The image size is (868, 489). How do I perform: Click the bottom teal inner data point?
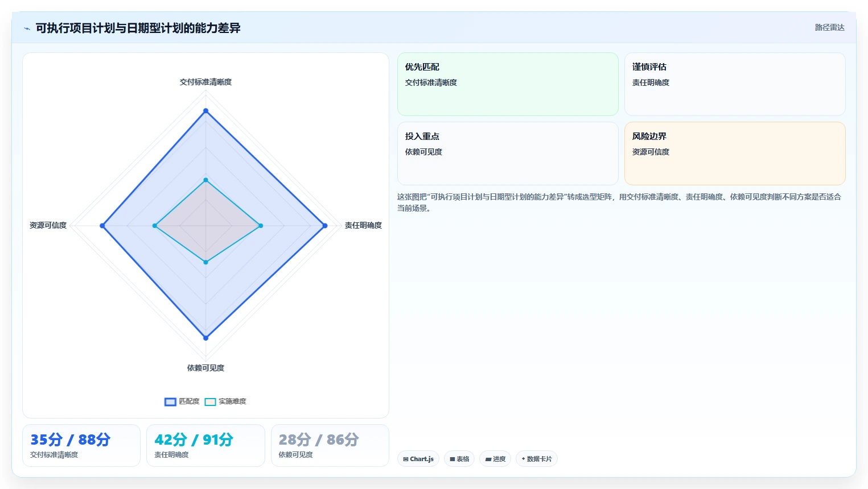[205, 262]
